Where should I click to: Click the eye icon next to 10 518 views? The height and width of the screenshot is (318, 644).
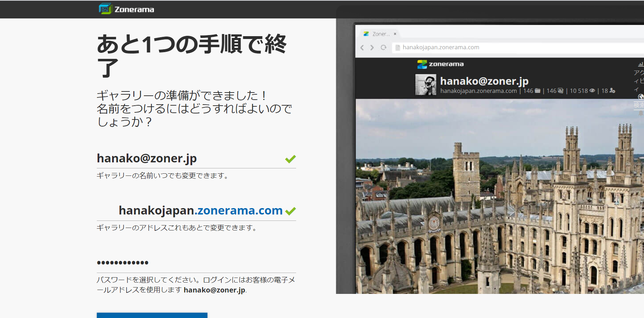click(x=592, y=91)
